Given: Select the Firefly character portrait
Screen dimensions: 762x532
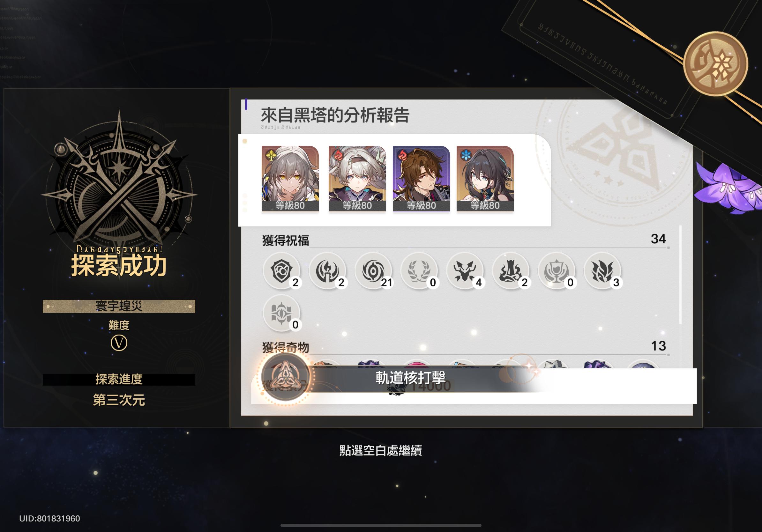Looking at the screenshot, I should [357, 178].
